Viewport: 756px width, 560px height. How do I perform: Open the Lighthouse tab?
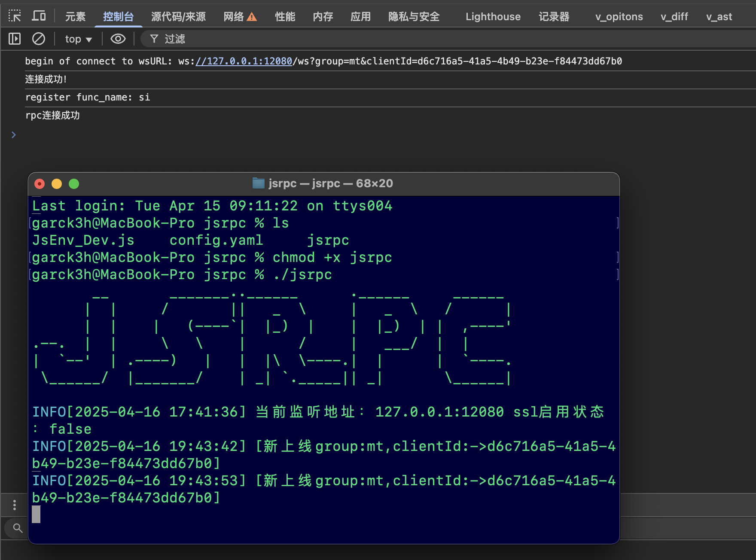tap(493, 17)
